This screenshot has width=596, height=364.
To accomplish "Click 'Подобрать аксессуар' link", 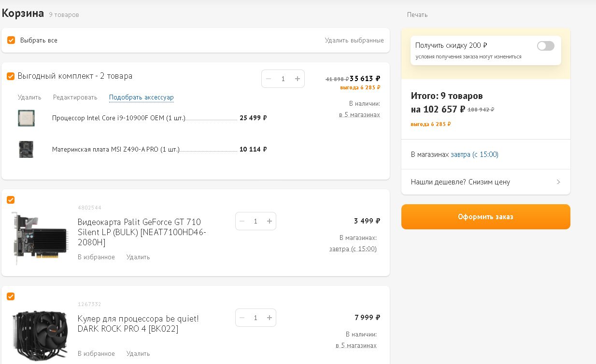I will (x=141, y=98).
